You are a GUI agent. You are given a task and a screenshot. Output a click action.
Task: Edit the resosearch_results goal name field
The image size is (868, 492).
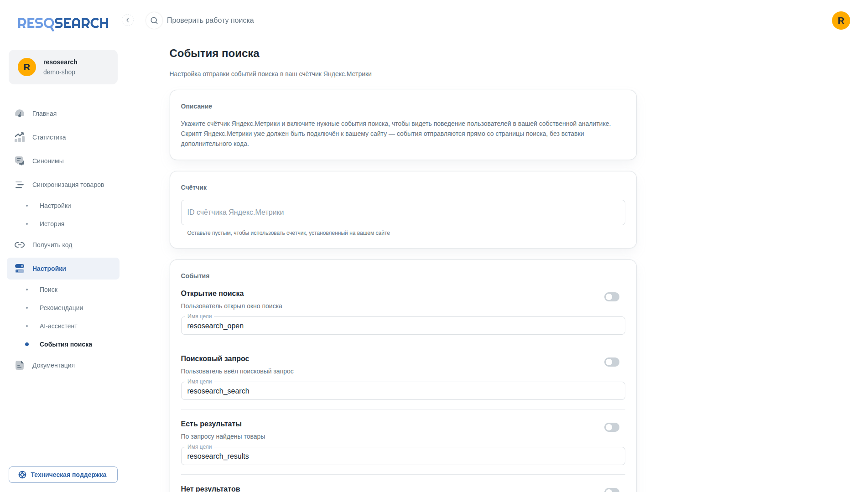click(x=403, y=456)
